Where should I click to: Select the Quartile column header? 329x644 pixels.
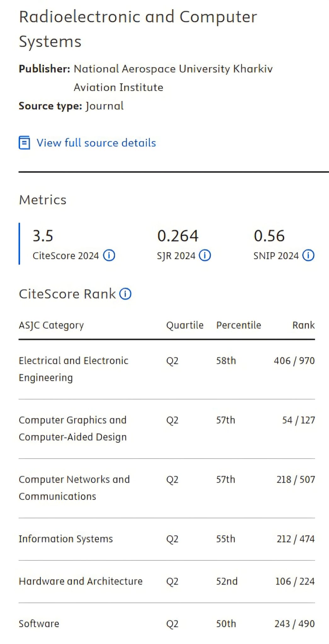point(185,325)
